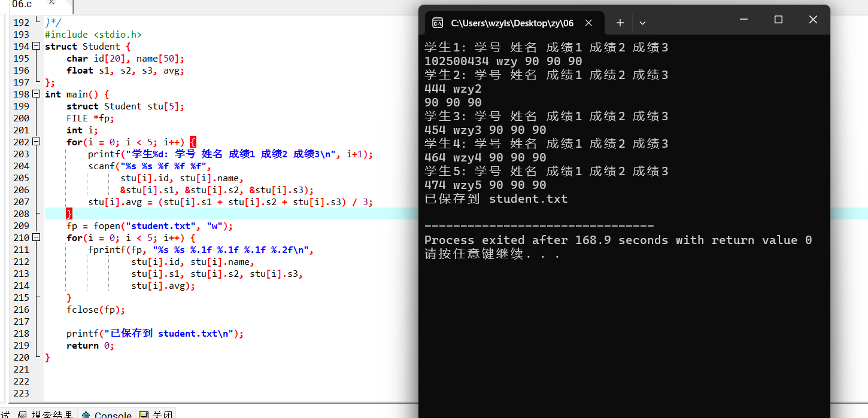Click 'fclose(fp);' code line
868x418 pixels.
[96, 309]
